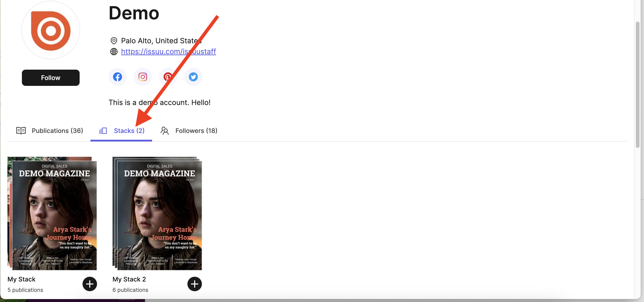Follow the Demo account

51,78
